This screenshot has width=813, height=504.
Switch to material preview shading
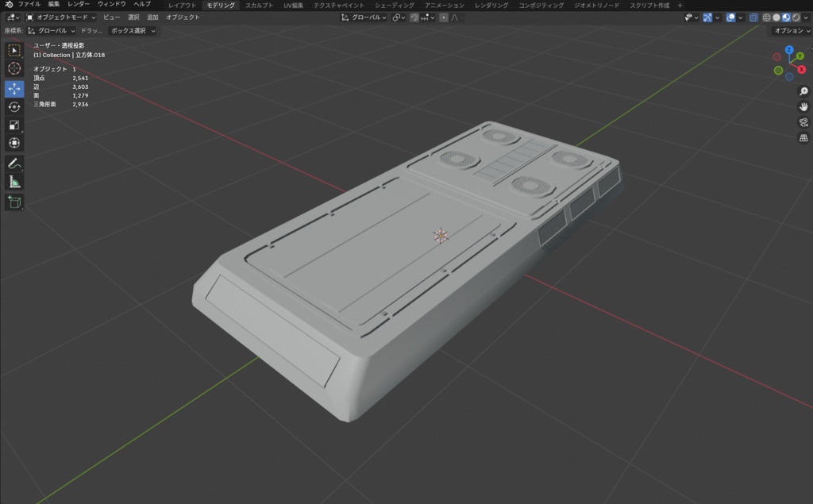tap(786, 17)
